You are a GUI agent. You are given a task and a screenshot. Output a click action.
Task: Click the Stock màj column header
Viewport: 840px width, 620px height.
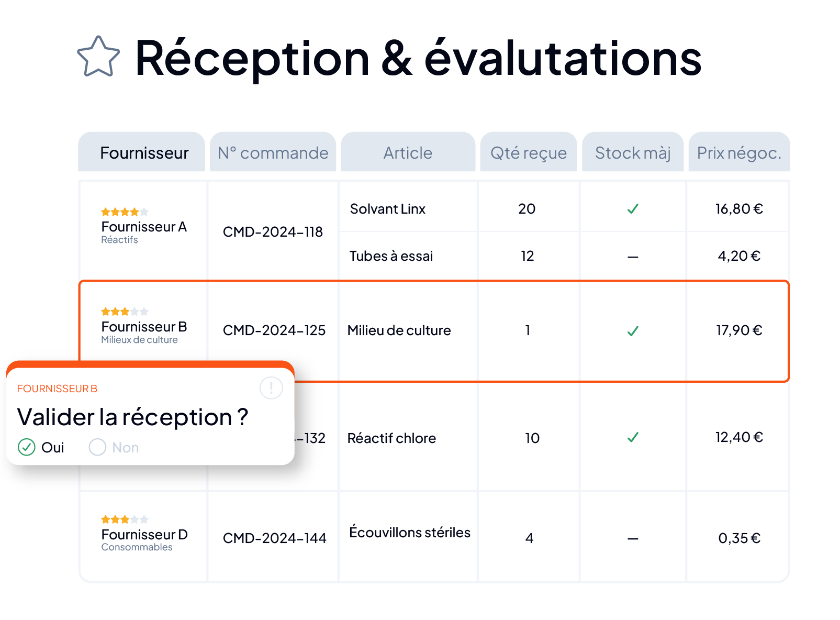click(633, 152)
